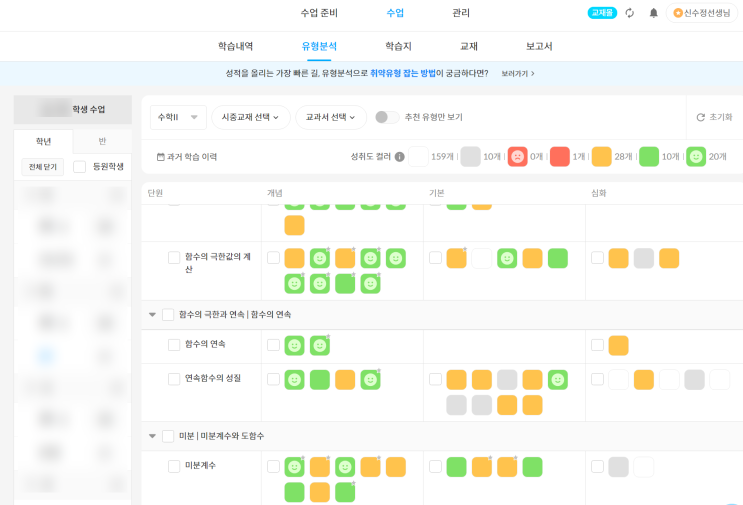Click the 전체 닫기 button

click(x=43, y=167)
